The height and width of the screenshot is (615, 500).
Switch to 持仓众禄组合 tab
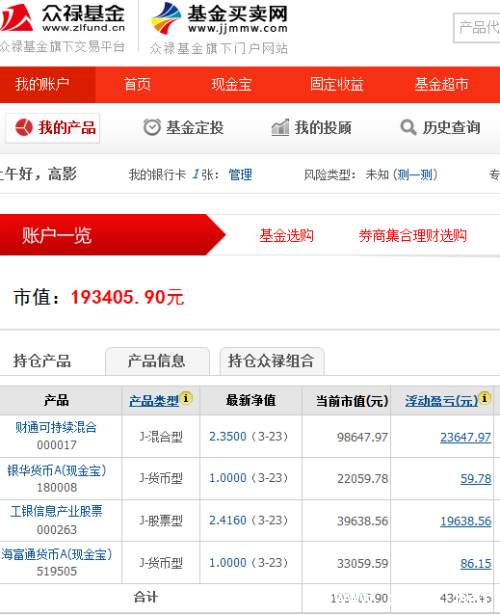[x=272, y=361]
